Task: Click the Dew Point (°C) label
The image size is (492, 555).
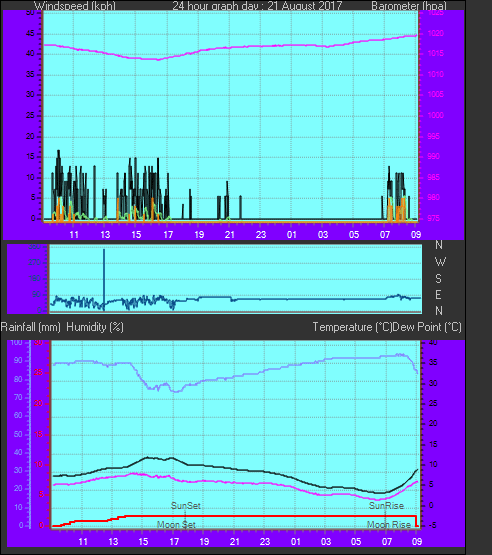Action: coord(427,327)
